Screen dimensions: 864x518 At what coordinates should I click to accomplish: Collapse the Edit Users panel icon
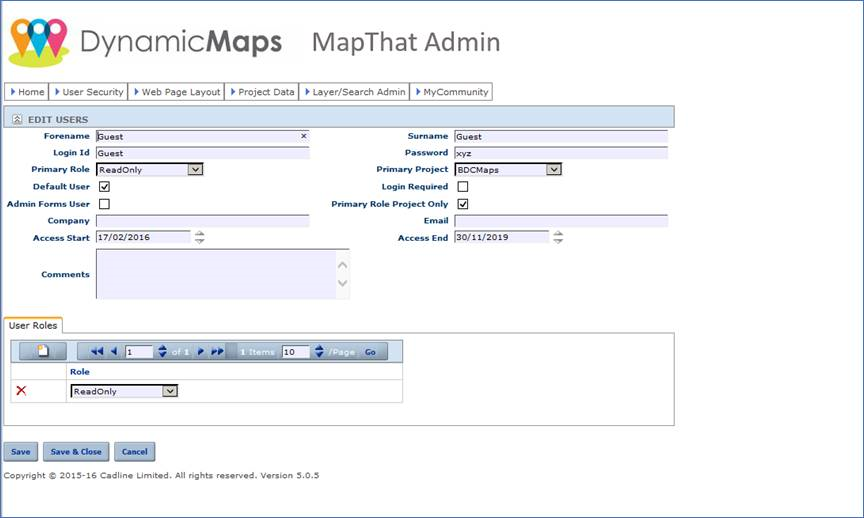(17, 119)
